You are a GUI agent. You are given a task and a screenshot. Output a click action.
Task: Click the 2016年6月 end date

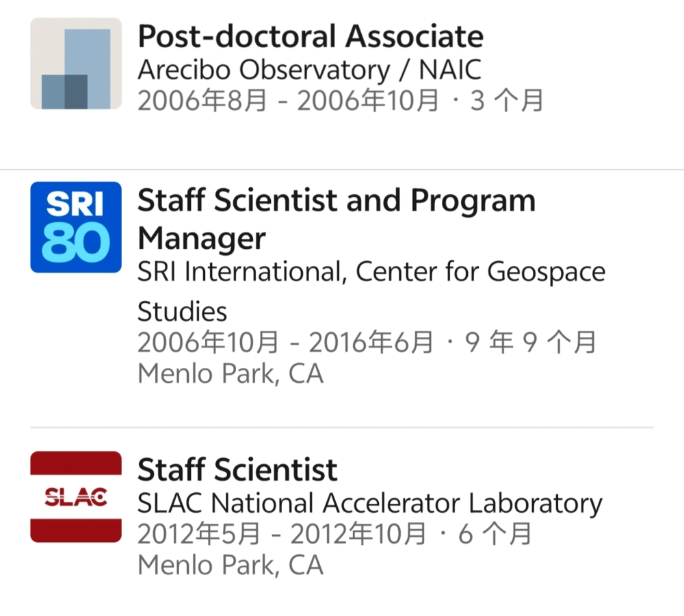371,343
